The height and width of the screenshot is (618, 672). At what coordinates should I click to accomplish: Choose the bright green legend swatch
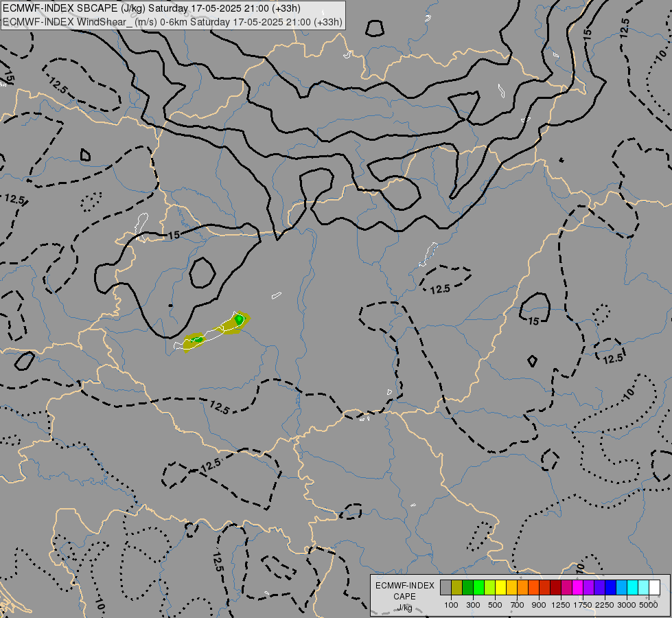[478, 588]
